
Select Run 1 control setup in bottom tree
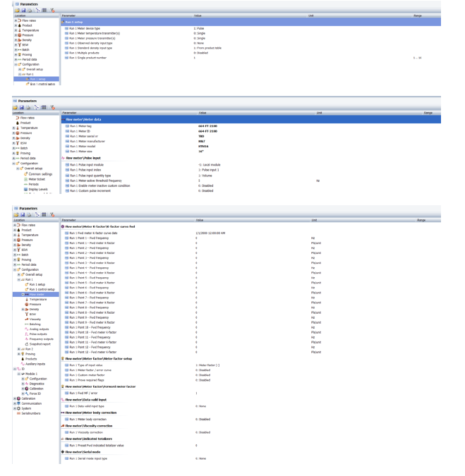click(x=42, y=289)
